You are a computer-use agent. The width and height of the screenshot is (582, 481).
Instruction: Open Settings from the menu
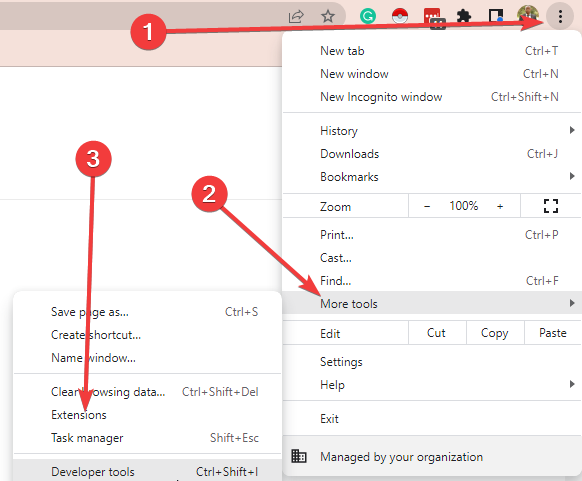[x=432, y=361]
